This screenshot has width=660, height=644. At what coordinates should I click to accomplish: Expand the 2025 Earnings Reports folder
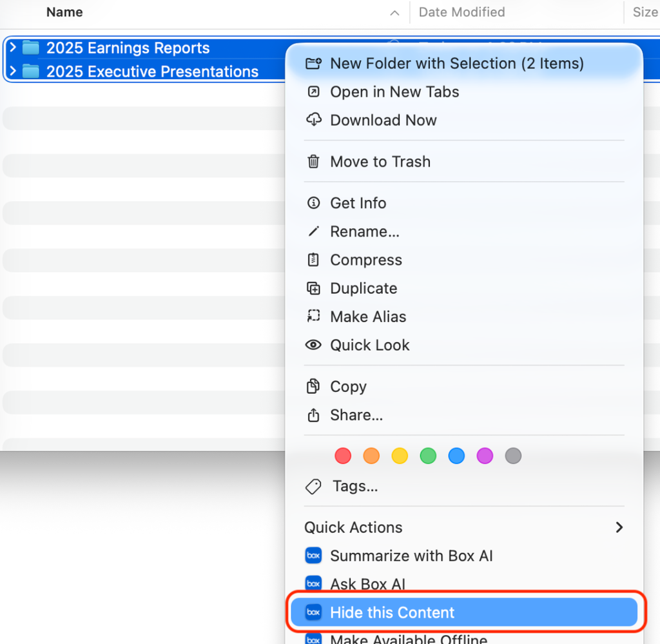(x=12, y=48)
